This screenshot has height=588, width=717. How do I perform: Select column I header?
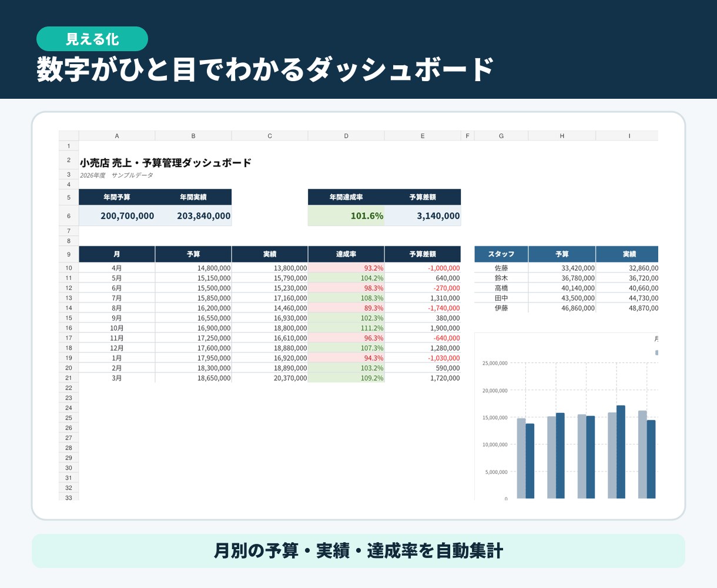627,136
